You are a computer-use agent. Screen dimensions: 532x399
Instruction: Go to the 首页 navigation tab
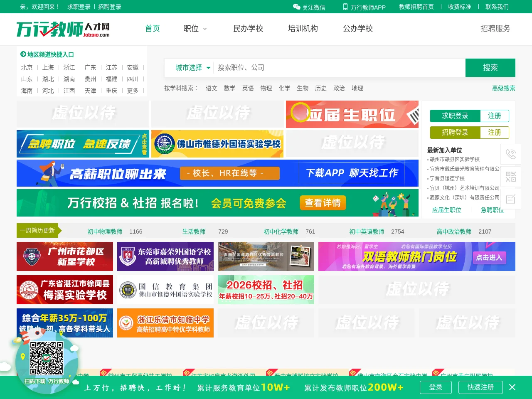click(x=153, y=29)
